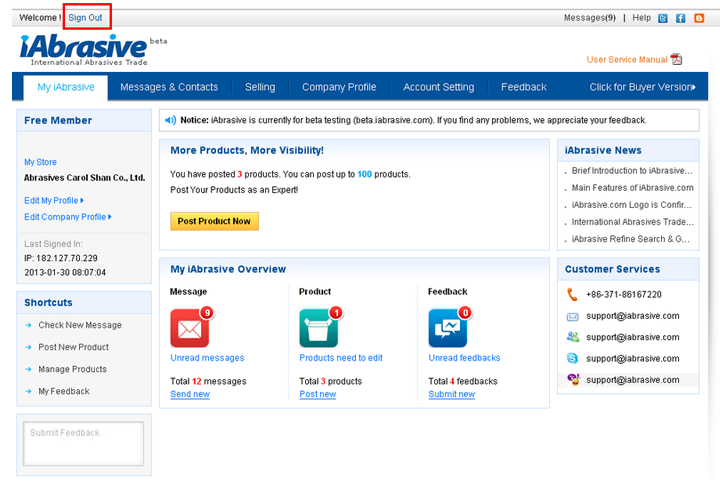
Task: Open My Store link
Action: pyautogui.click(x=40, y=162)
